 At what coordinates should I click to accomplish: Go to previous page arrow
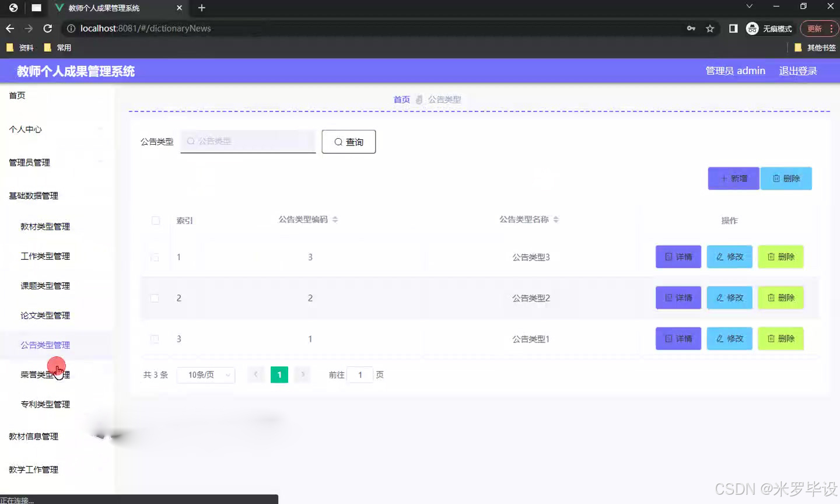coord(256,375)
